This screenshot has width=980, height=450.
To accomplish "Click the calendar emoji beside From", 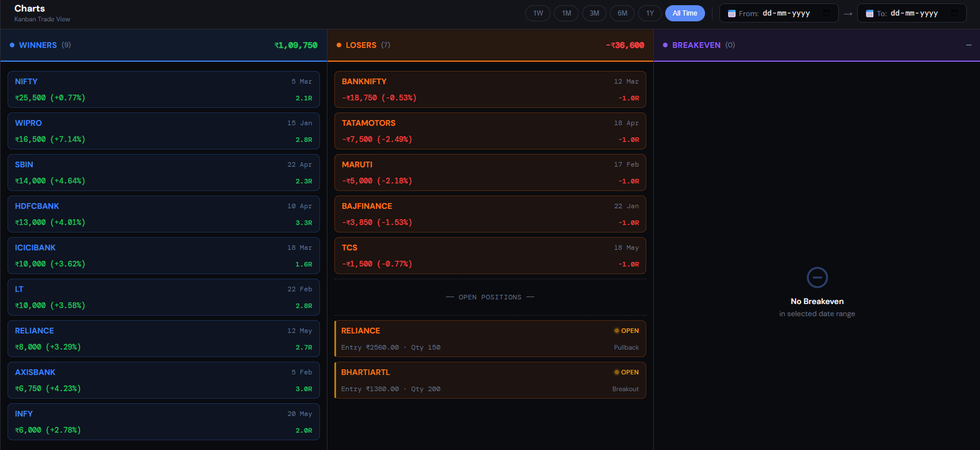I will 732,13.
